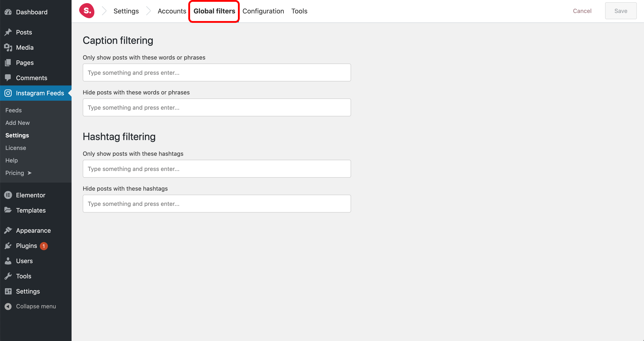Click the red Spotlight S logo
Screen dimensions: 644x341
coord(87,11)
